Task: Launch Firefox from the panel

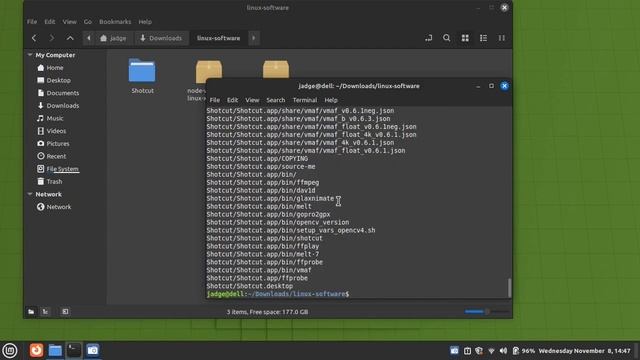Action: [x=36, y=351]
